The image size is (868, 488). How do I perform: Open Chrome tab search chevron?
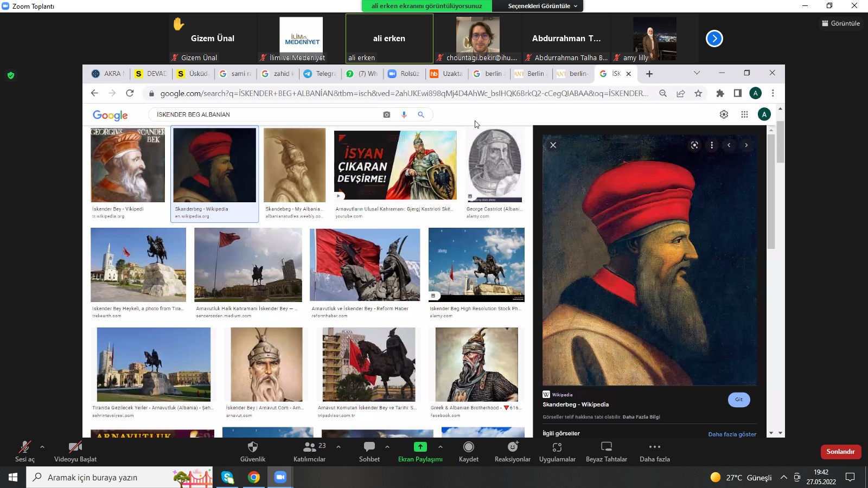(x=697, y=73)
